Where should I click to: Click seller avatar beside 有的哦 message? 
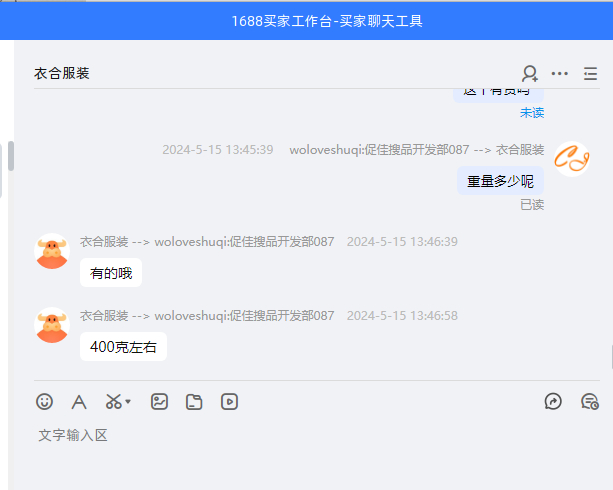[52, 251]
